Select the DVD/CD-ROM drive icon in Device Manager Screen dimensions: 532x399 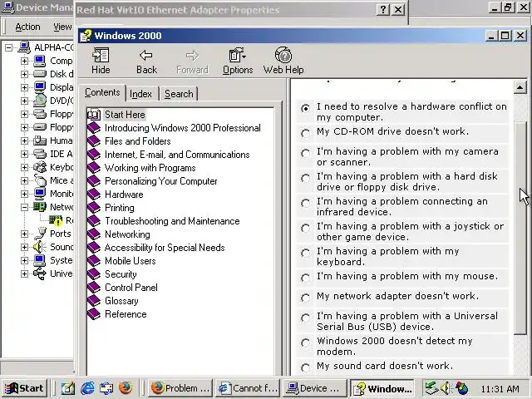click(x=40, y=101)
